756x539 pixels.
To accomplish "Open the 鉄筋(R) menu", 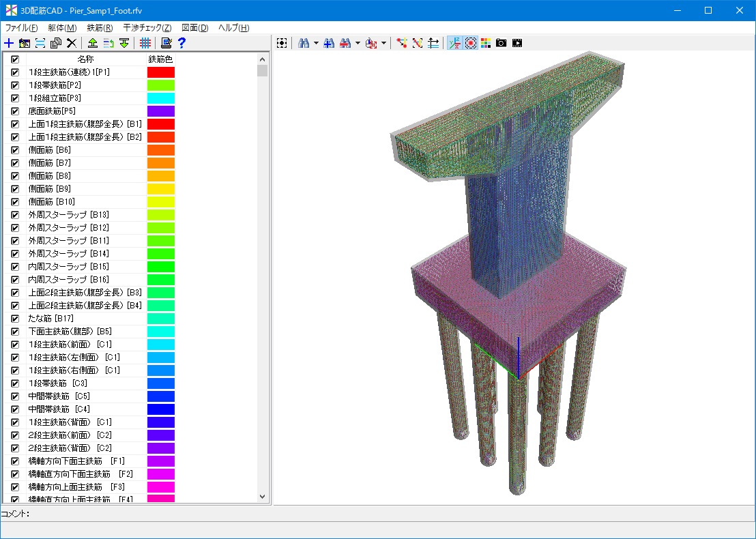I will coord(100,28).
